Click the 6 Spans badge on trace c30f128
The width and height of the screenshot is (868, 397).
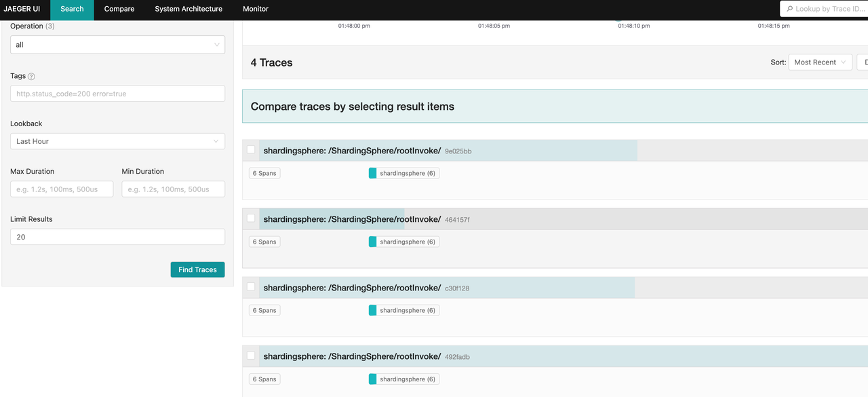[264, 310]
